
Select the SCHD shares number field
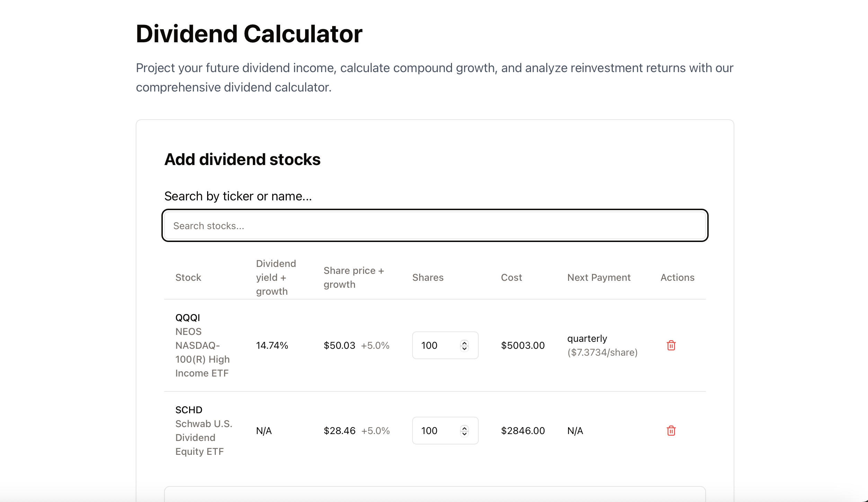pyautogui.click(x=436, y=431)
